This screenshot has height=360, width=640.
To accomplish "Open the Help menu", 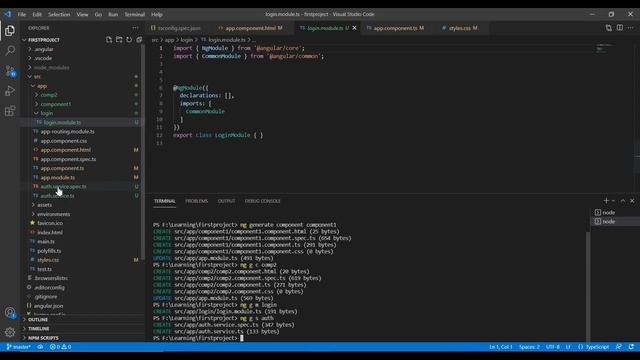I will point(157,14).
